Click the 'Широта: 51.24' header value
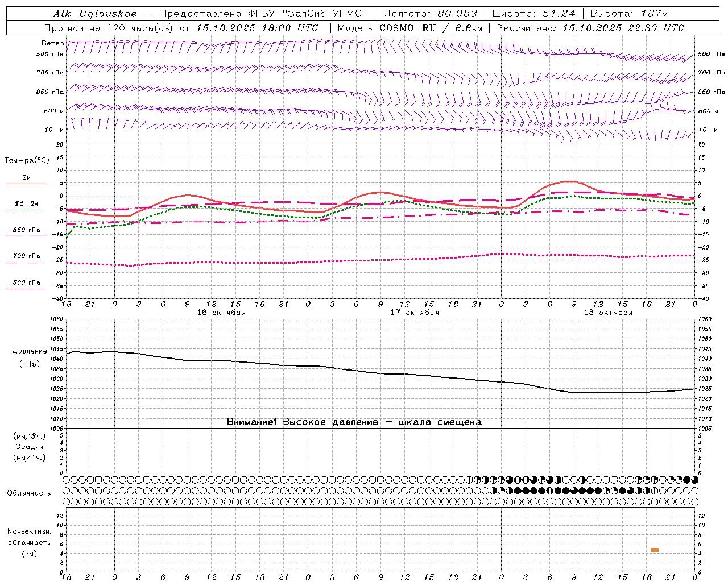 [x=533, y=14]
